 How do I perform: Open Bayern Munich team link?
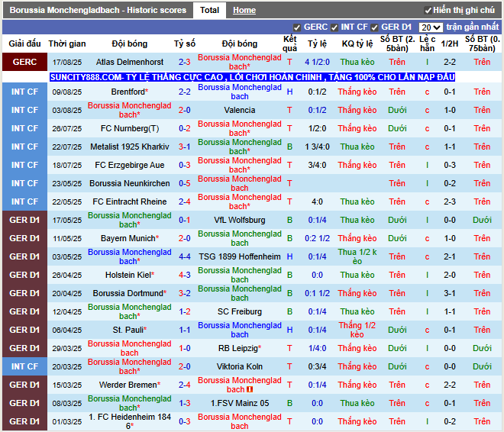(130, 238)
